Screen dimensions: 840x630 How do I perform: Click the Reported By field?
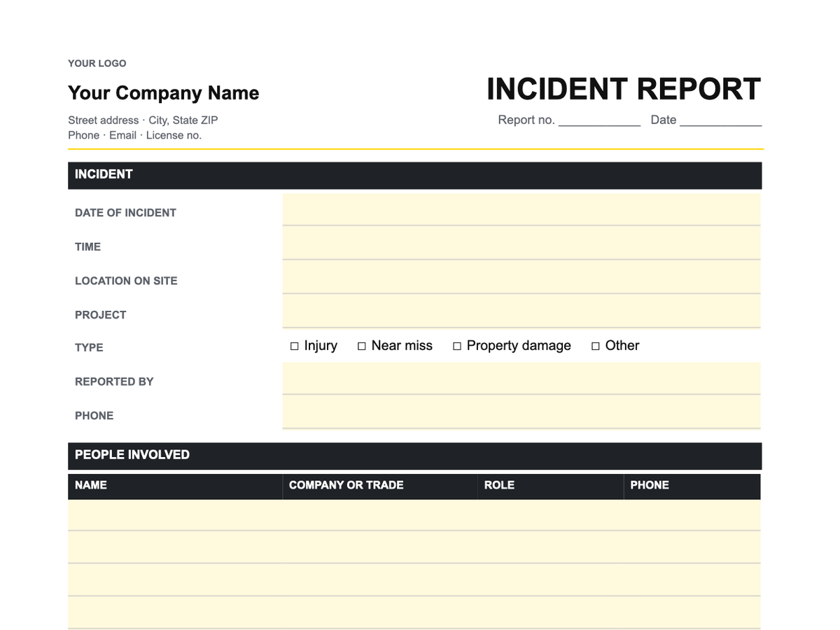[x=521, y=379]
